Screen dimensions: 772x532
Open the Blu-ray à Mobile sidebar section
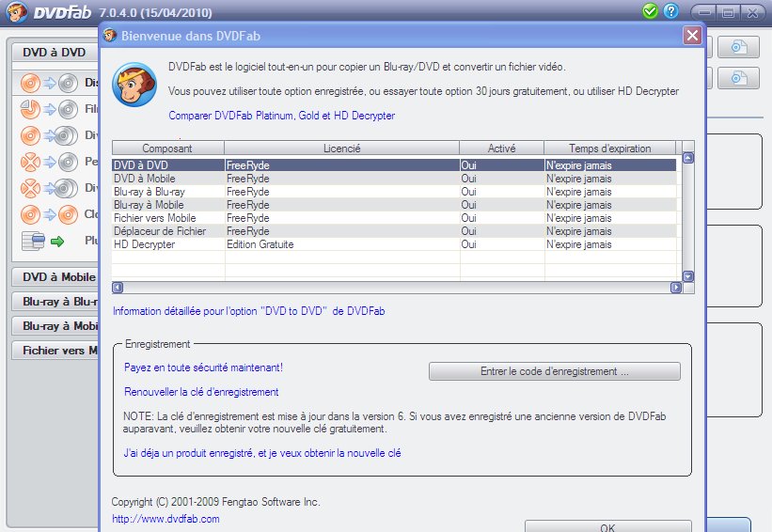[x=55, y=326]
